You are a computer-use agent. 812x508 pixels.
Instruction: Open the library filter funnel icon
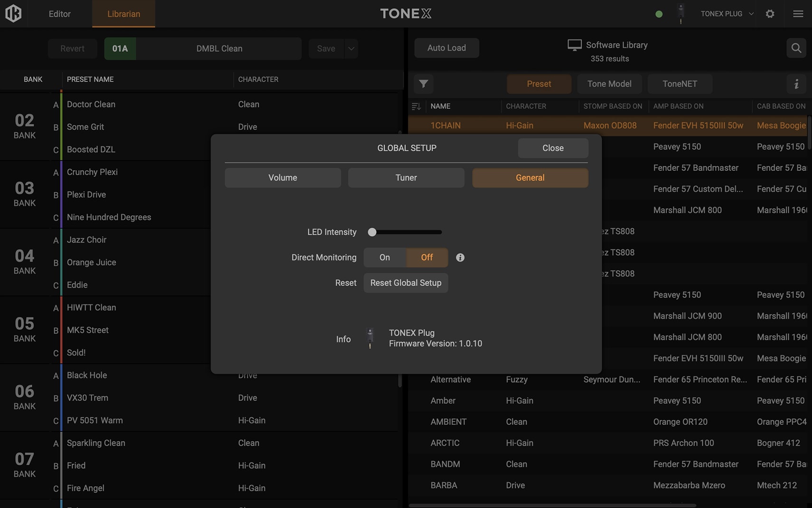tap(423, 84)
